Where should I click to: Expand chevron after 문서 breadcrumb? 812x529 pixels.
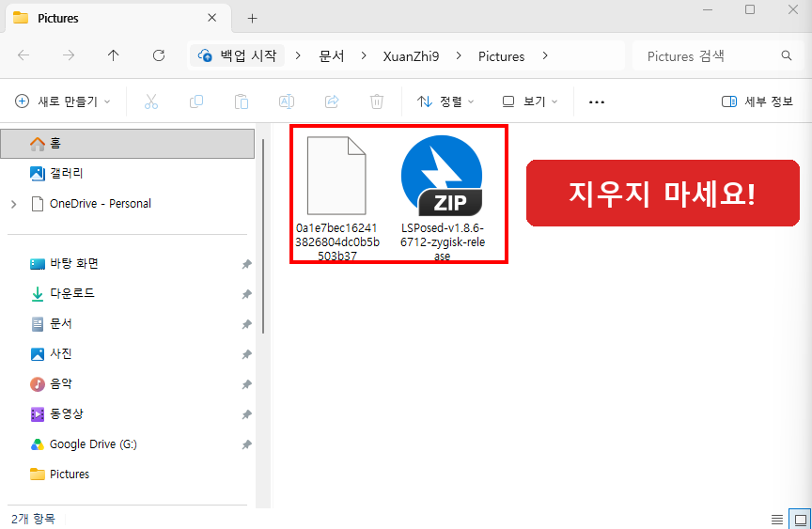(x=364, y=55)
